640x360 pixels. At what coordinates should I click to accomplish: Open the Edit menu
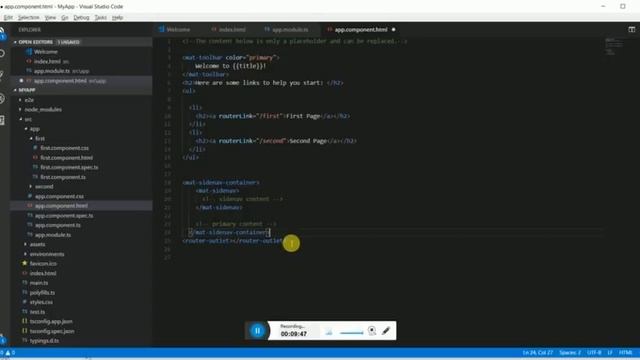(x=8, y=18)
